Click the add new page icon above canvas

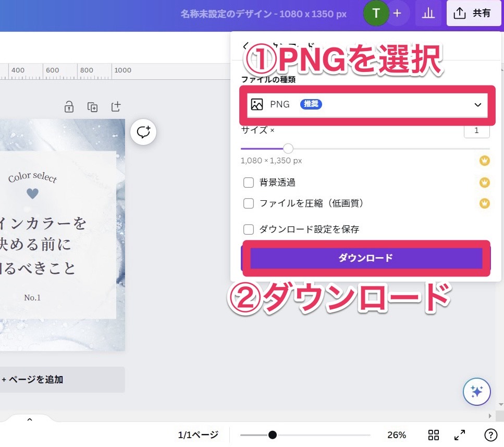pos(116,107)
